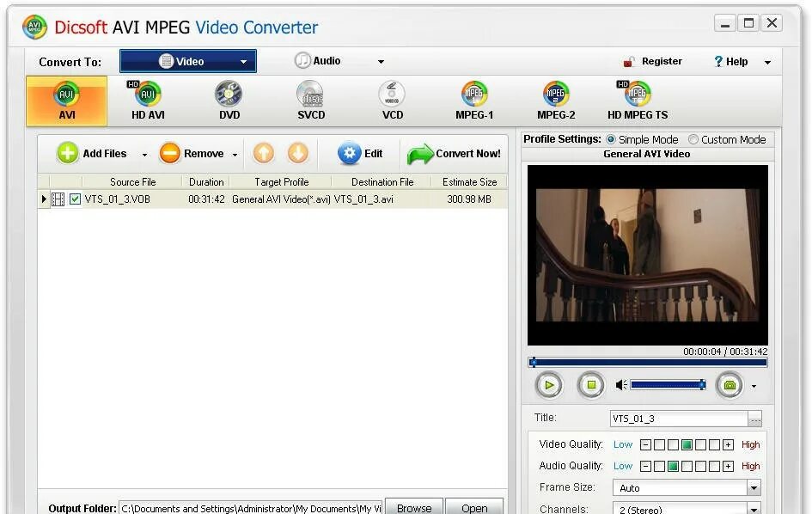Set audio quality to the highlighted green box
This screenshot has height=514, width=812.
click(673, 467)
